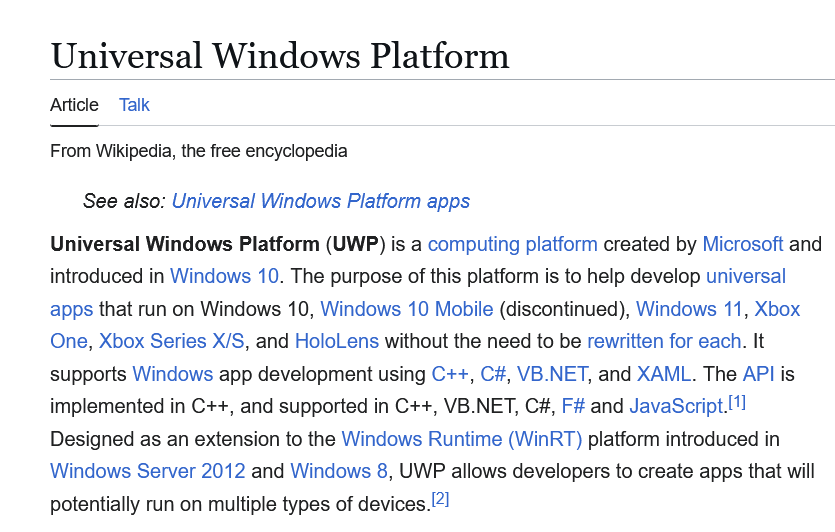Click the Windows 11 link

[689, 309]
